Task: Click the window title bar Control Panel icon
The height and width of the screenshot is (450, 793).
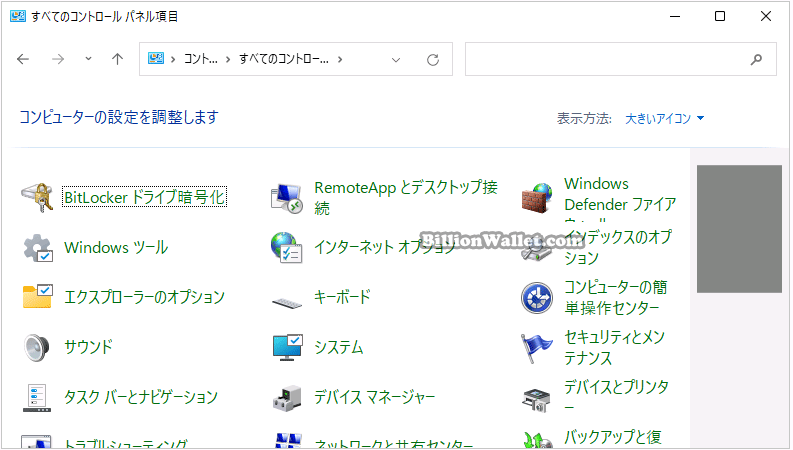Action: (18, 16)
